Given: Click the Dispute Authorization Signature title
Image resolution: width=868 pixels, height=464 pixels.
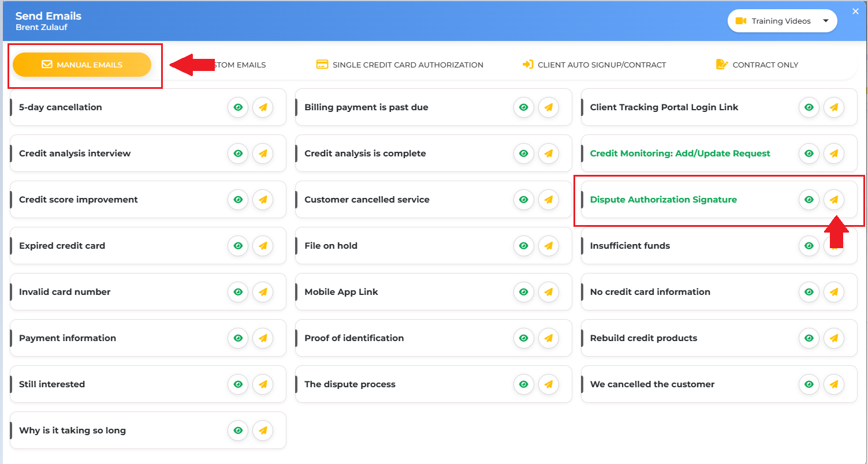Looking at the screenshot, I should coord(664,200).
